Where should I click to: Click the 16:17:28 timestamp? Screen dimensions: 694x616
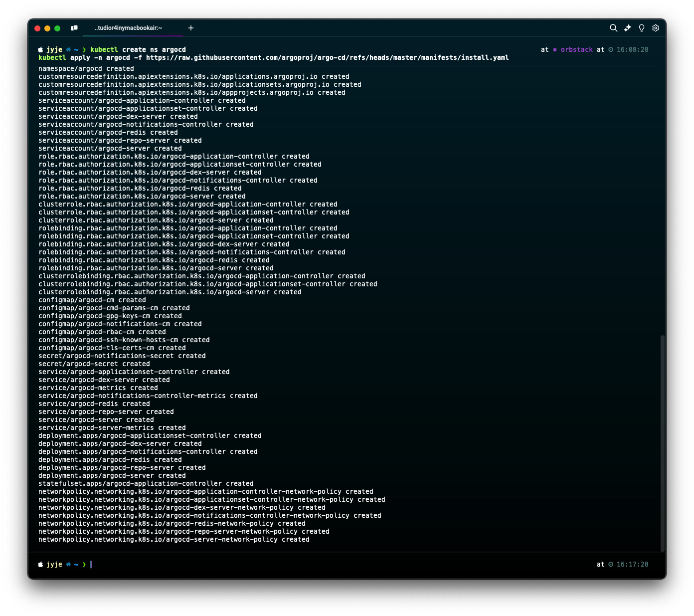[x=632, y=565]
